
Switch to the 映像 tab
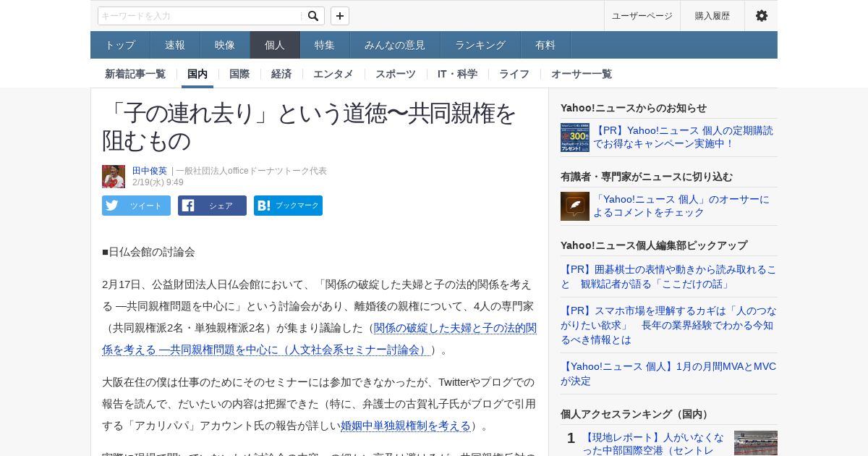(225, 45)
